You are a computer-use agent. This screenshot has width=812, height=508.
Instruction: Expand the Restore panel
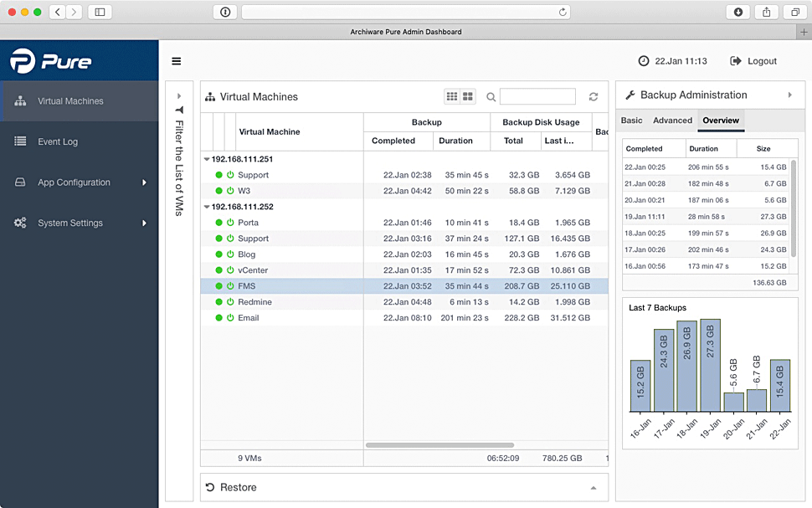[594, 488]
